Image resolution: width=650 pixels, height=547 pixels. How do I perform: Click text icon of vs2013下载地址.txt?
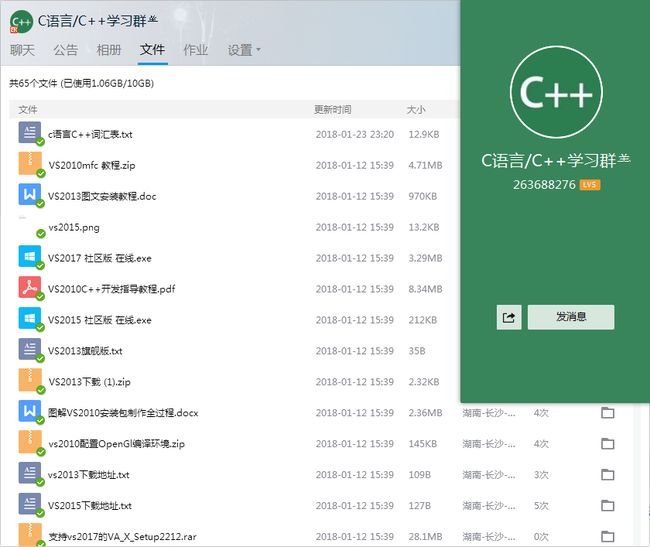pyautogui.click(x=30, y=472)
